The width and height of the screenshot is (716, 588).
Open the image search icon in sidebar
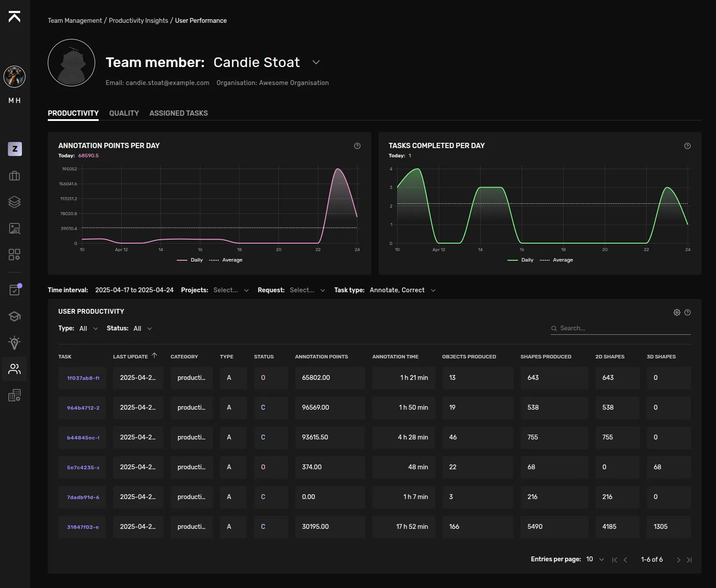pos(14,228)
